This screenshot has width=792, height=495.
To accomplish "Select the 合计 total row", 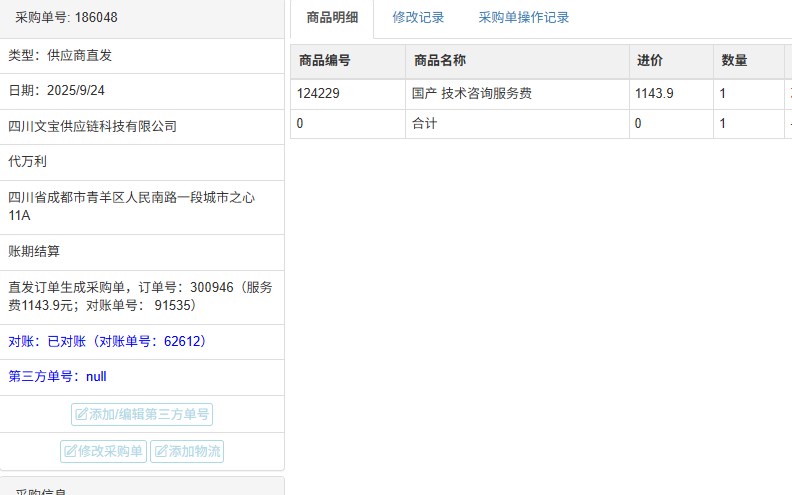I will point(424,124).
